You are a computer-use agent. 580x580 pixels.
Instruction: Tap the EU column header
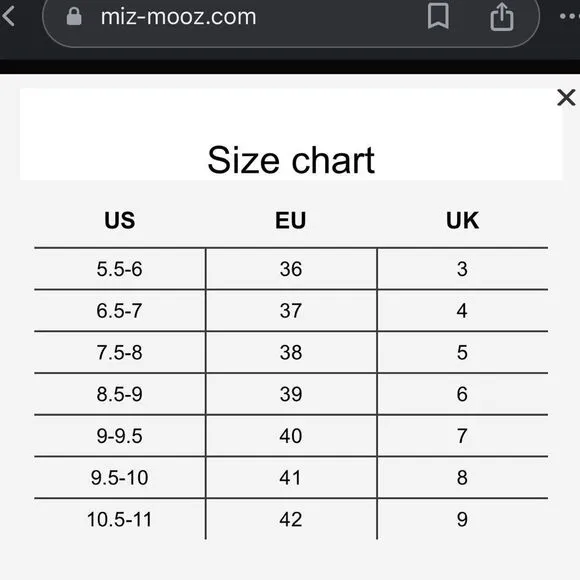(290, 220)
